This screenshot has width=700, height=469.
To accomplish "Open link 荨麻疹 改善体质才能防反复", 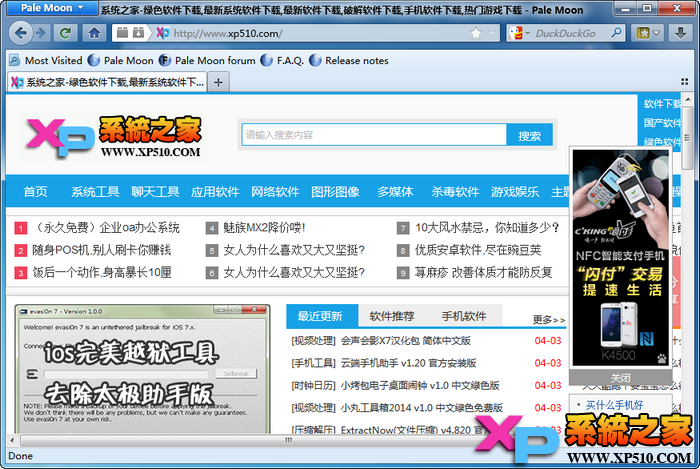I will click(x=483, y=272).
